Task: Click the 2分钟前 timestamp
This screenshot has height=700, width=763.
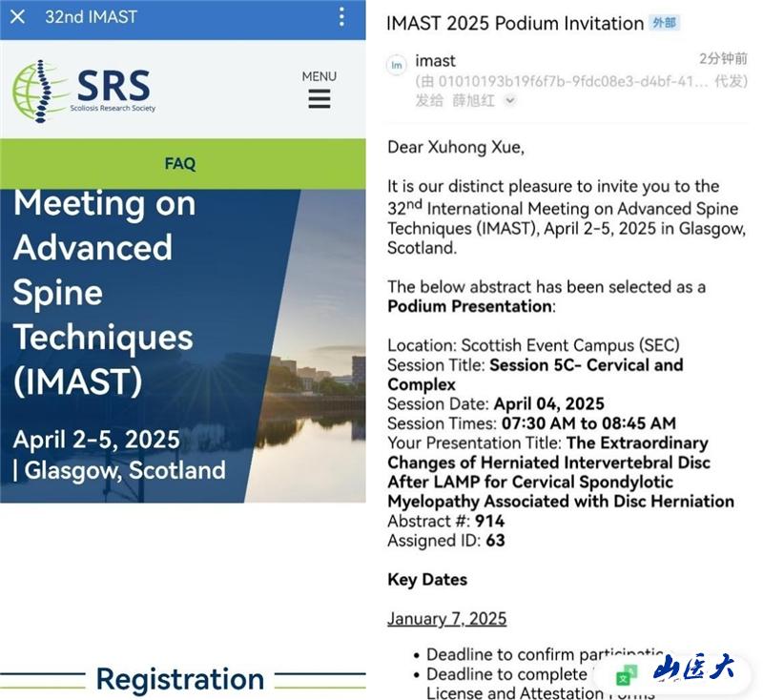Action: [x=722, y=59]
